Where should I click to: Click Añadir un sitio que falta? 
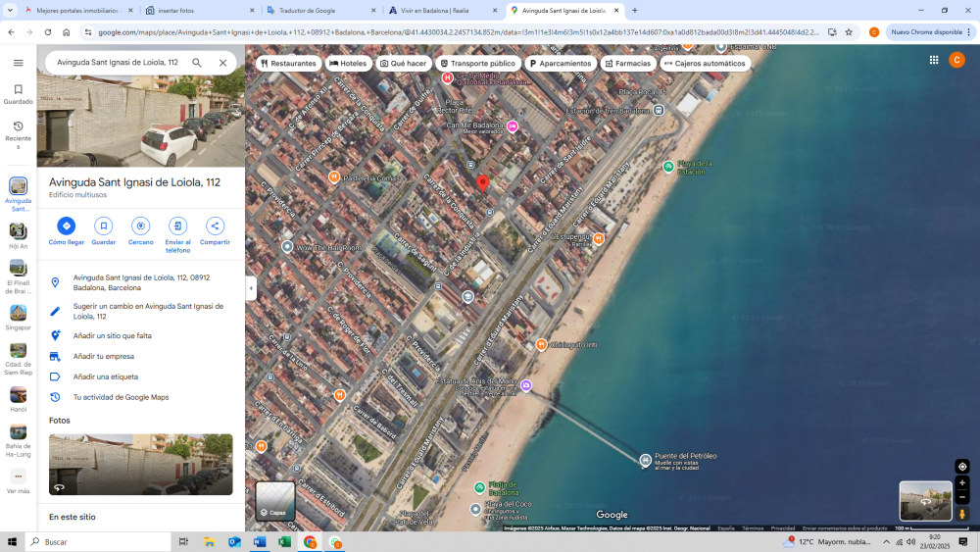tap(141, 335)
